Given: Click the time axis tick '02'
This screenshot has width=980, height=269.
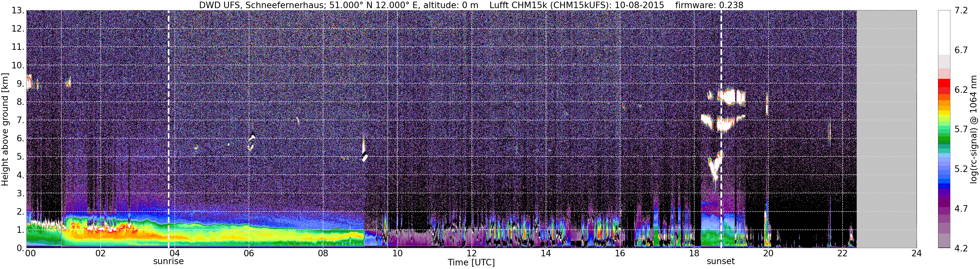Looking at the screenshot, I should 101,254.
